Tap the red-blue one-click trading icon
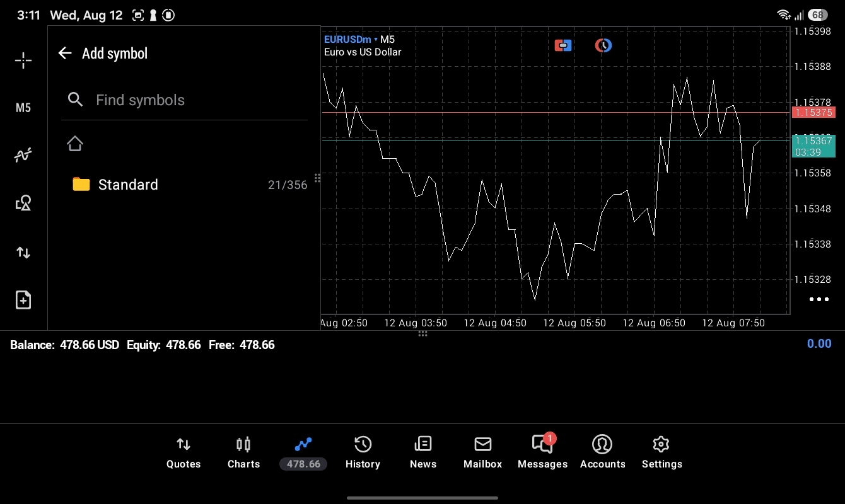 coord(563,45)
